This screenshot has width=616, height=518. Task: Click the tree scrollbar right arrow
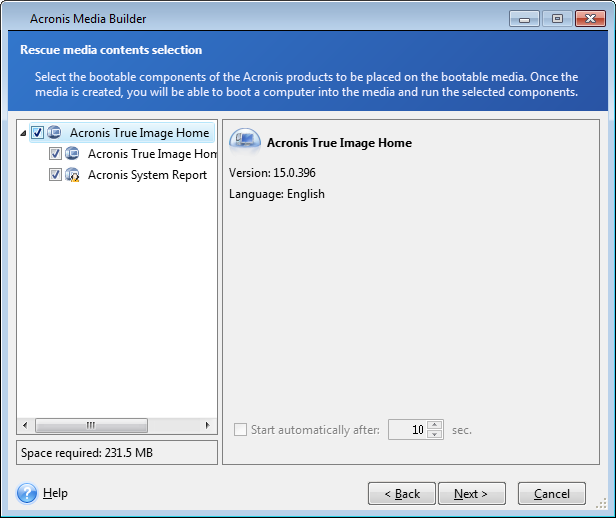[207, 425]
